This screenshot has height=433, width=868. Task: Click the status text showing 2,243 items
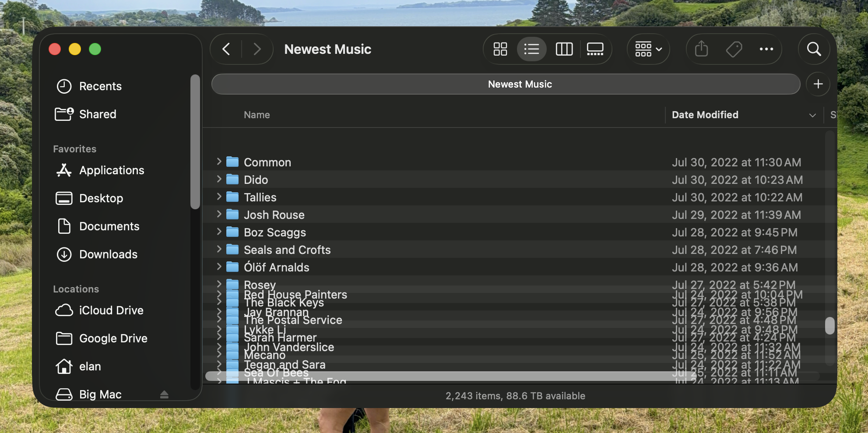(515, 396)
